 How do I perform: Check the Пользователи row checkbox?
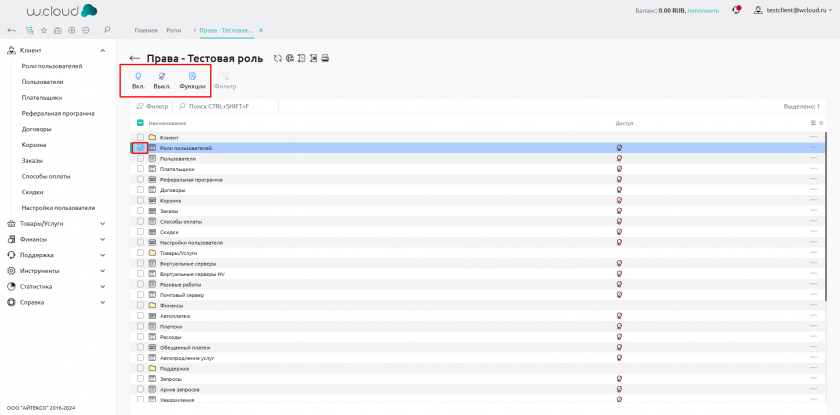point(141,159)
